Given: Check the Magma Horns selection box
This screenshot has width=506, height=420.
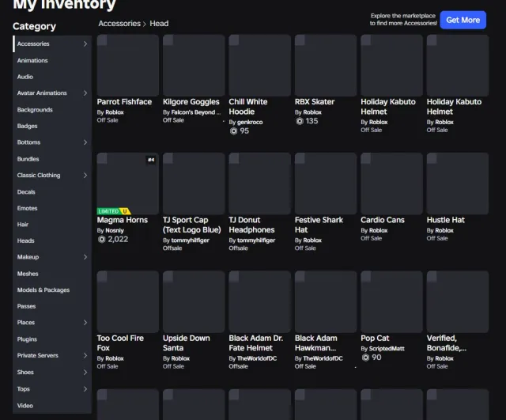Looking at the screenshot, I should click(x=102, y=158).
